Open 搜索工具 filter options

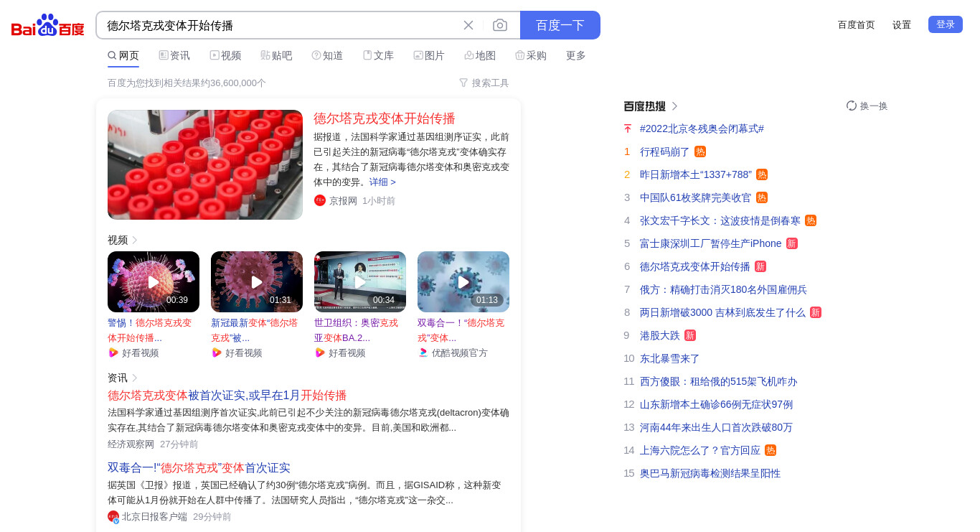tap(484, 83)
